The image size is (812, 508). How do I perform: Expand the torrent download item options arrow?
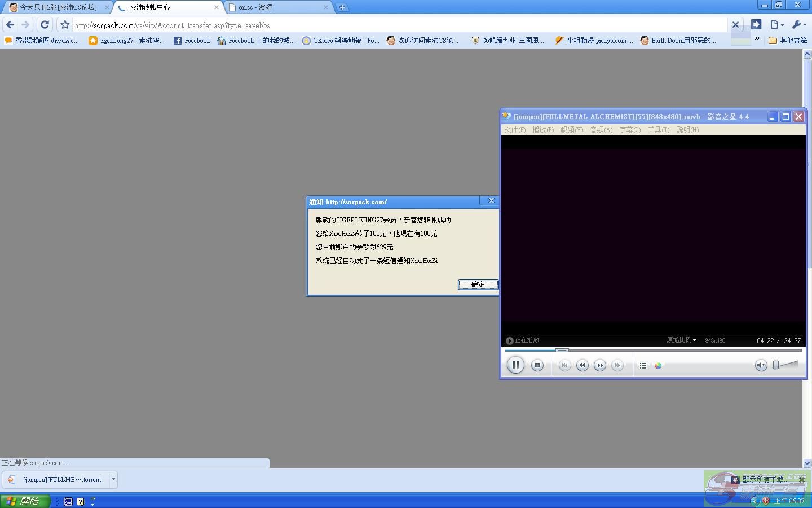[113, 479]
